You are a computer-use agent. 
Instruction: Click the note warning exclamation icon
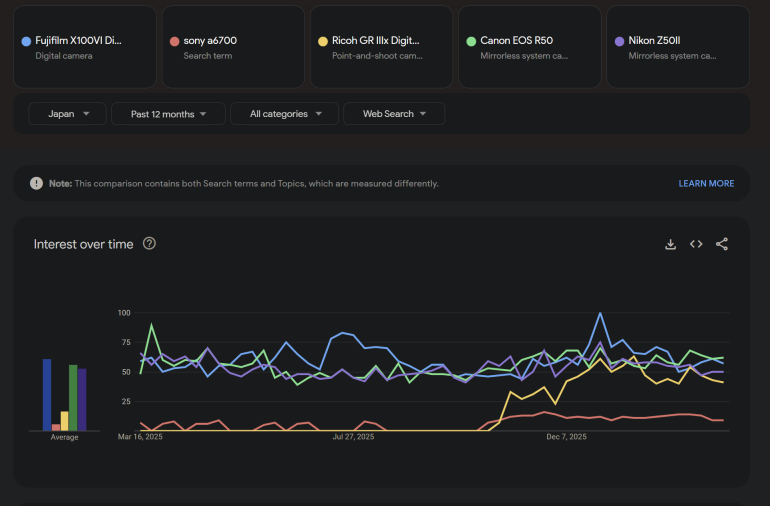click(x=36, y=183)
